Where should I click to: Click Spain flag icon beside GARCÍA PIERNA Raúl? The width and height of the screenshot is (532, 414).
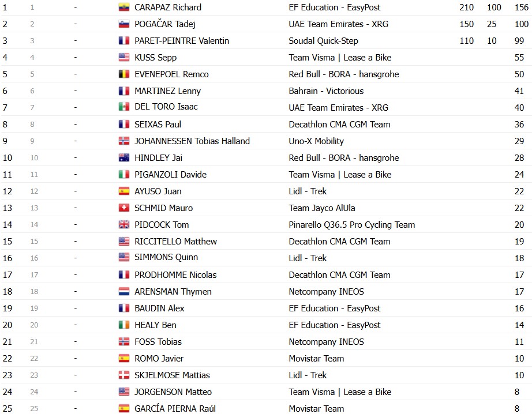pos(124,409)
